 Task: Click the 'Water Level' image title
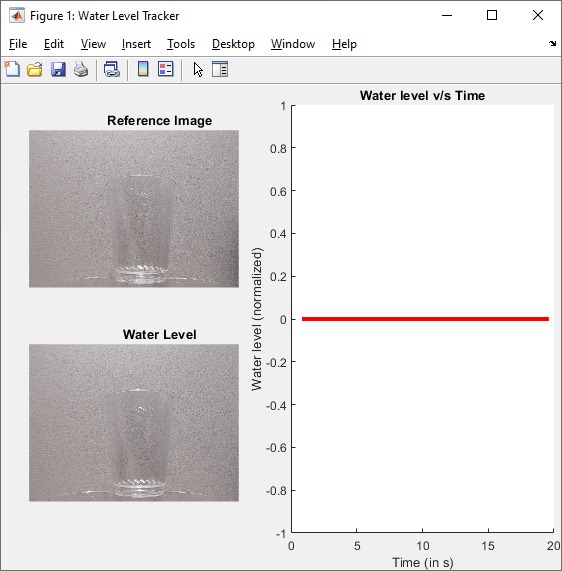(160, 334)
